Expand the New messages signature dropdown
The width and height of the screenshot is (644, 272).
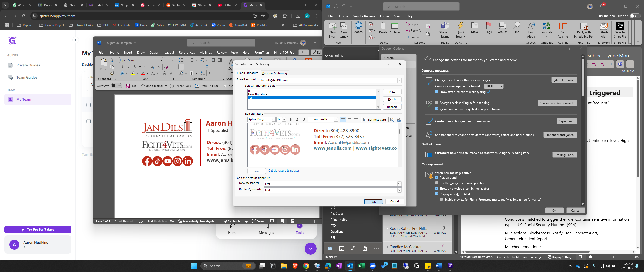399,184
